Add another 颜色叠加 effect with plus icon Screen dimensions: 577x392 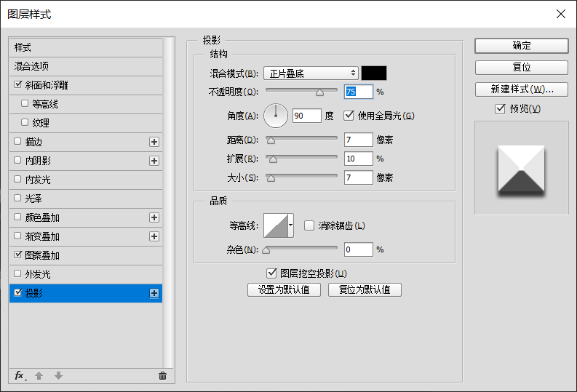154,217
